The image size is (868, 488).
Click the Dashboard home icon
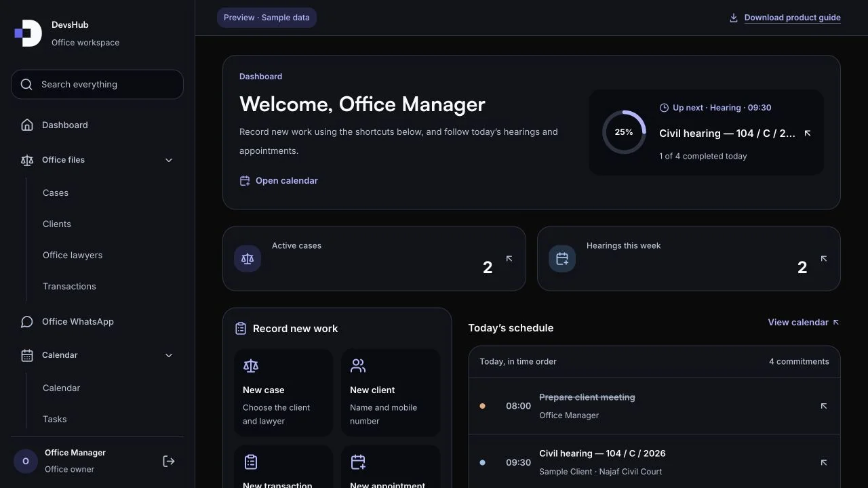(x=27, y=125)
